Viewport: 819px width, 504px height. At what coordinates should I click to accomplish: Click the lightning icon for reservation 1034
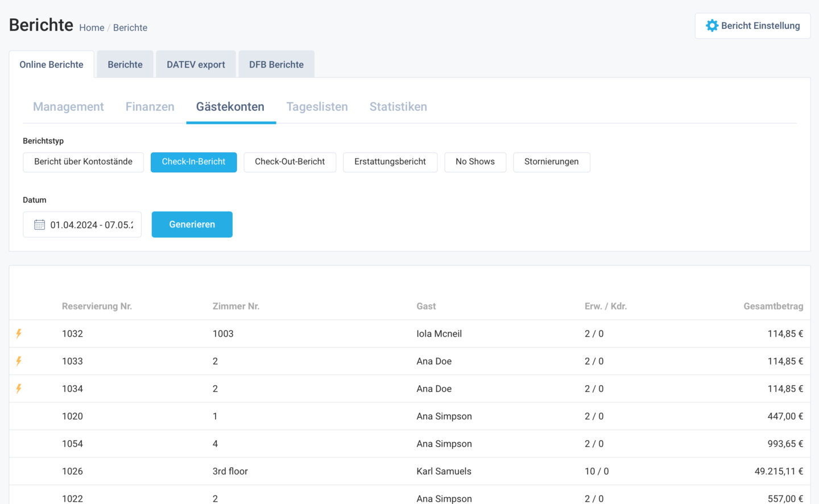[19, 389]
